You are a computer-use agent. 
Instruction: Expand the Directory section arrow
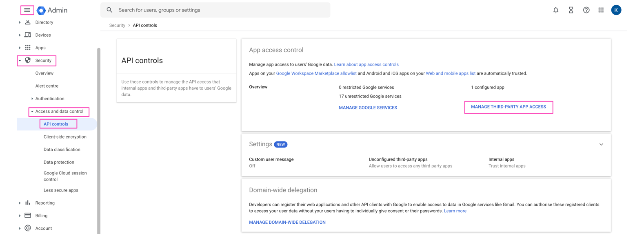click(20, 22)
